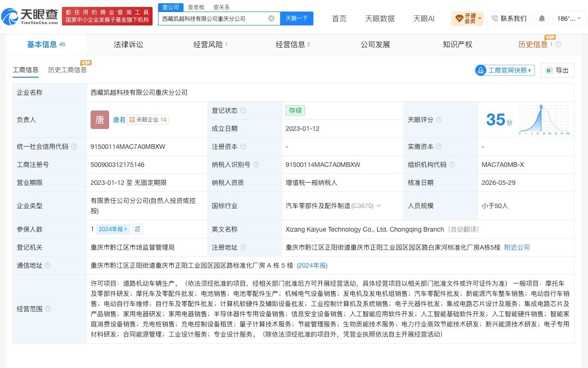Click registration number 500900312175146
The height and width of the screenshot is (368, 588).
pos(117,165)
